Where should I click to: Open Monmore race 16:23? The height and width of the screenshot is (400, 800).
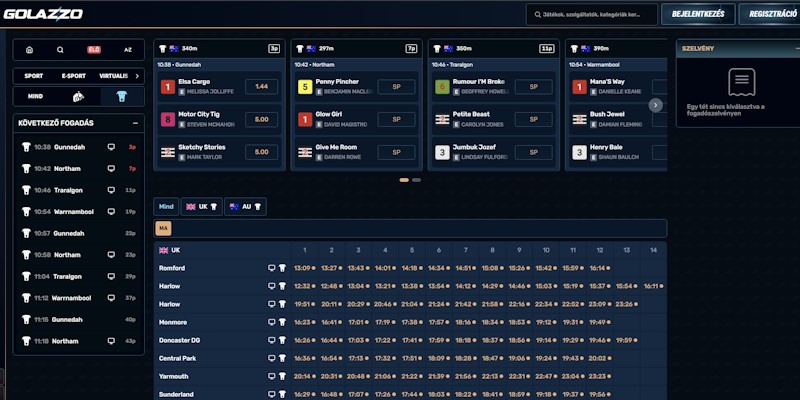[304, 322]
